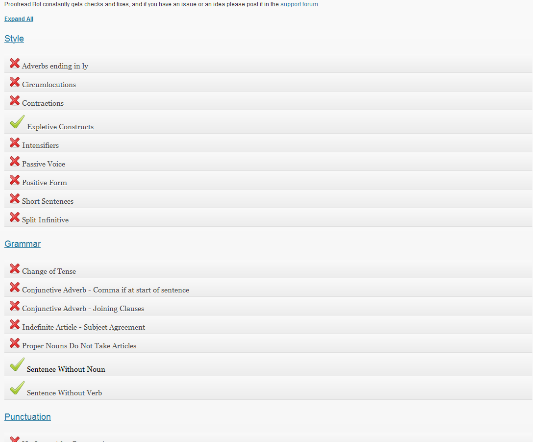Screen dimensions: 533x442
Task: Click the red X beside Adverbs ending in ly
Action: click(x=15, y=63)
